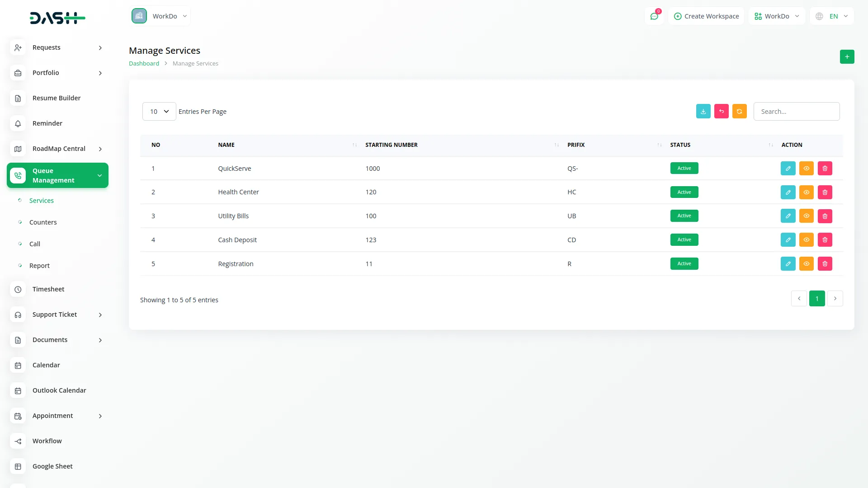The height and width of the screenshot is (488, 868).
Task: Expand the EN language dropdown
Action: click(x=832, y=16)
